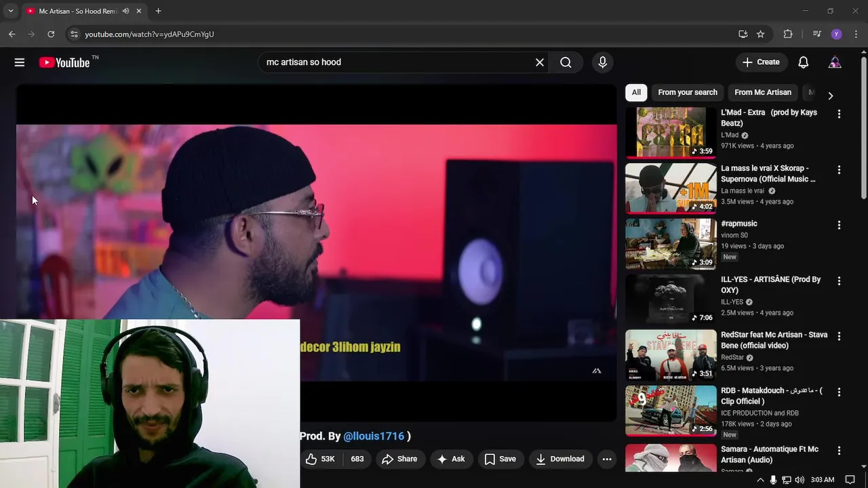Show hidden system tray icons
This screenshot has width=868, height=488.
tap(760, 480)
